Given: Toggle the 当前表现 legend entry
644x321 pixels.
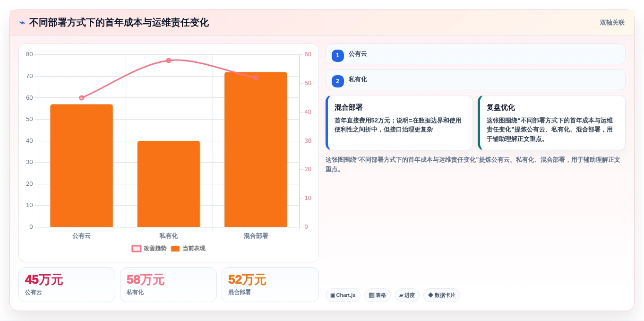Looking at the screenshot, I should click(188, 248).
